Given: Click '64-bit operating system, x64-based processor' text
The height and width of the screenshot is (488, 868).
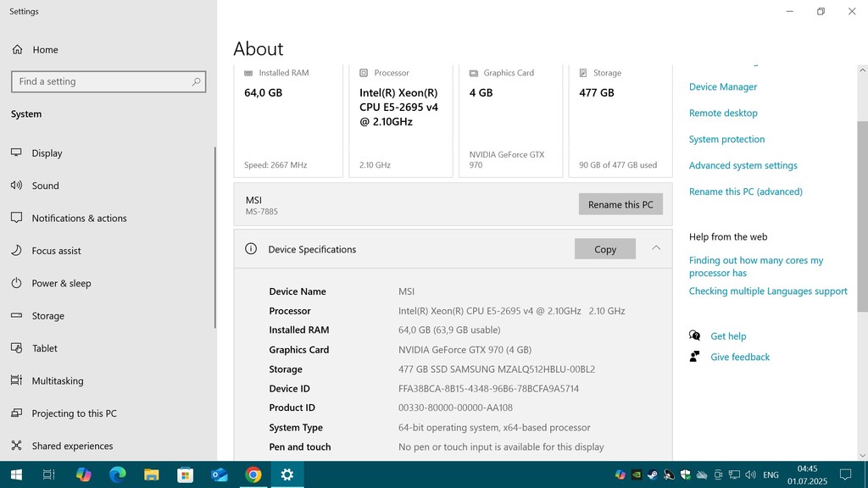Looking at the screenshot, I should [x=494, y=428].
